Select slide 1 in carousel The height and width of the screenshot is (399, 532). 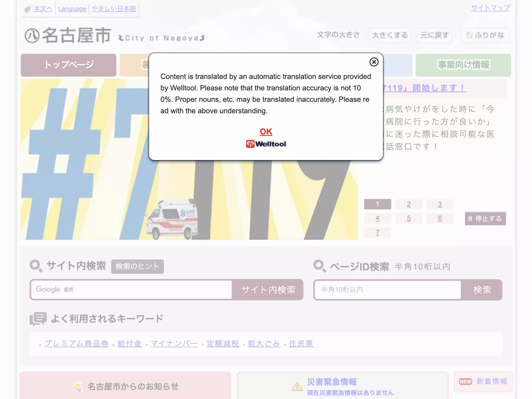coord(377,204)
